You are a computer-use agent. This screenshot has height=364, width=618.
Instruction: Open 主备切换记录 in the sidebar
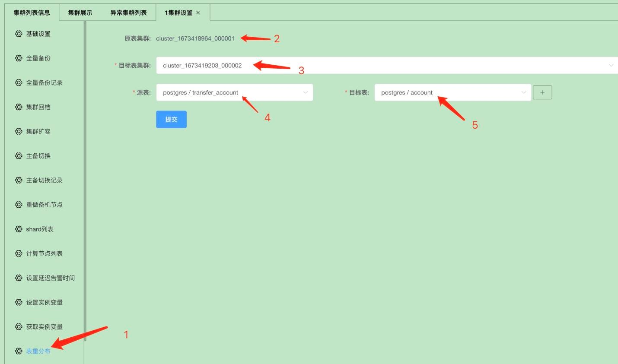tap(44, 180)
